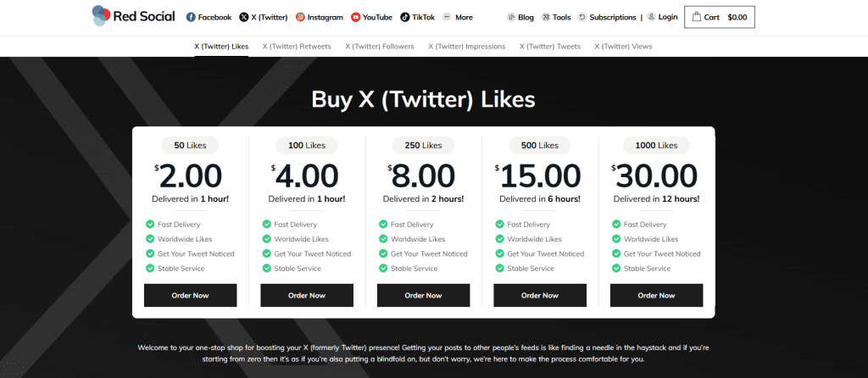Open the X (Twitter) Impressions tab
868x378 pixels.
tap(467, 47)
